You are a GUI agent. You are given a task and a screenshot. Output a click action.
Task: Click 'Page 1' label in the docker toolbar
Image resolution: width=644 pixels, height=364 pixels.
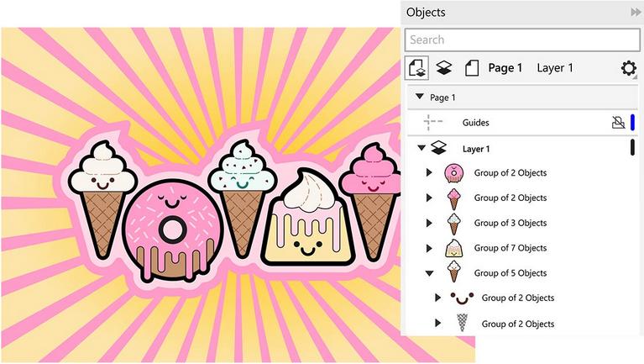[x=505, y=68]
